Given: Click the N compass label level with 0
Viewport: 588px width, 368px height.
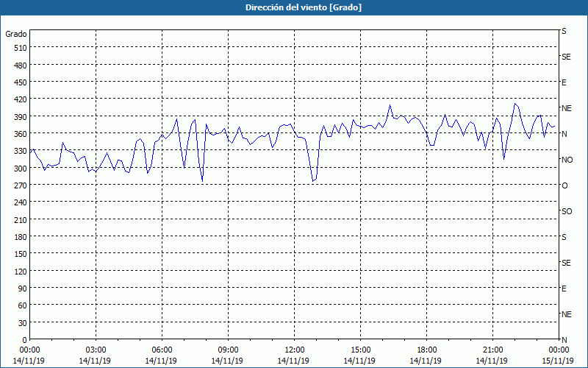Looking at the screenshot, I should pos(564,340).
